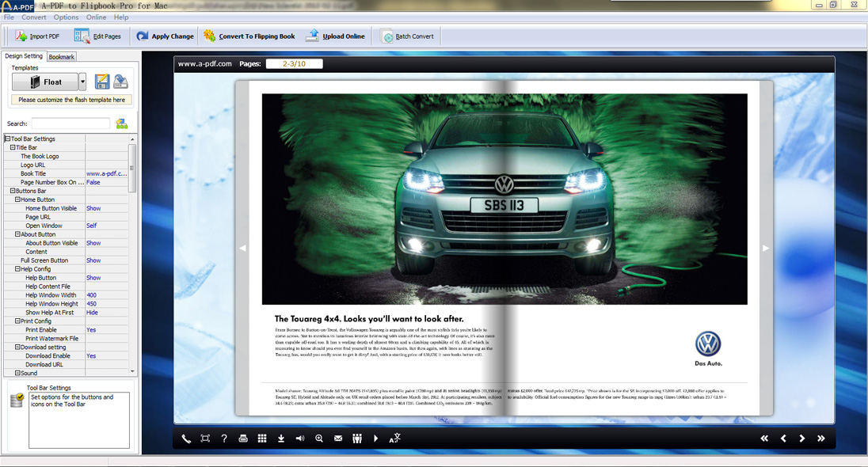
Task: Click the language switch icon
Action: click(394, 439)
